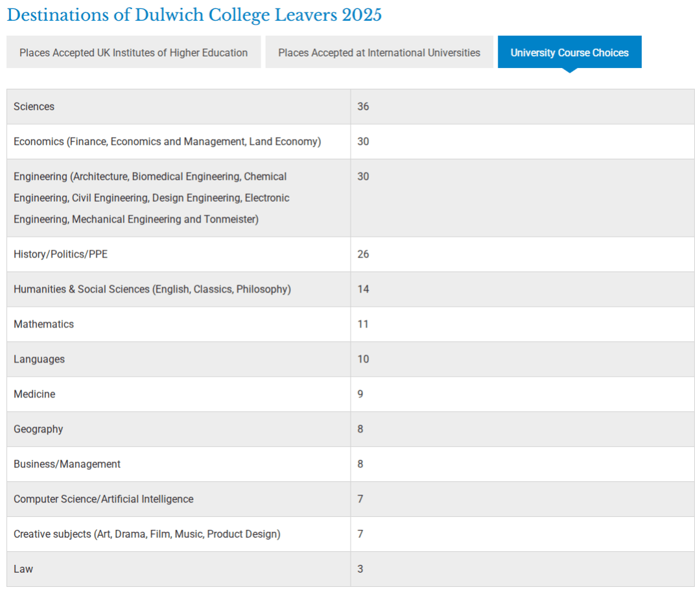The width and height of the screenshot is (700, 594).
Task: Click the Sciences row label
Action: 34,106
